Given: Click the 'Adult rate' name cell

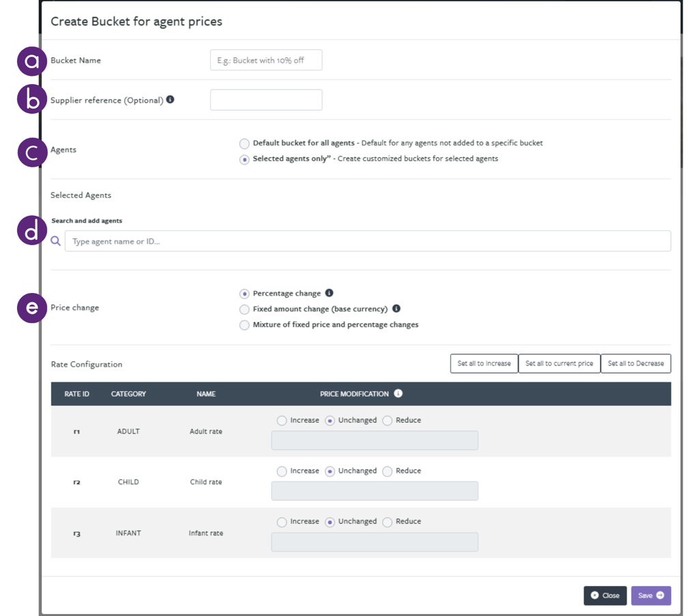Looking at the screenshot, I should tap(206, 432).
